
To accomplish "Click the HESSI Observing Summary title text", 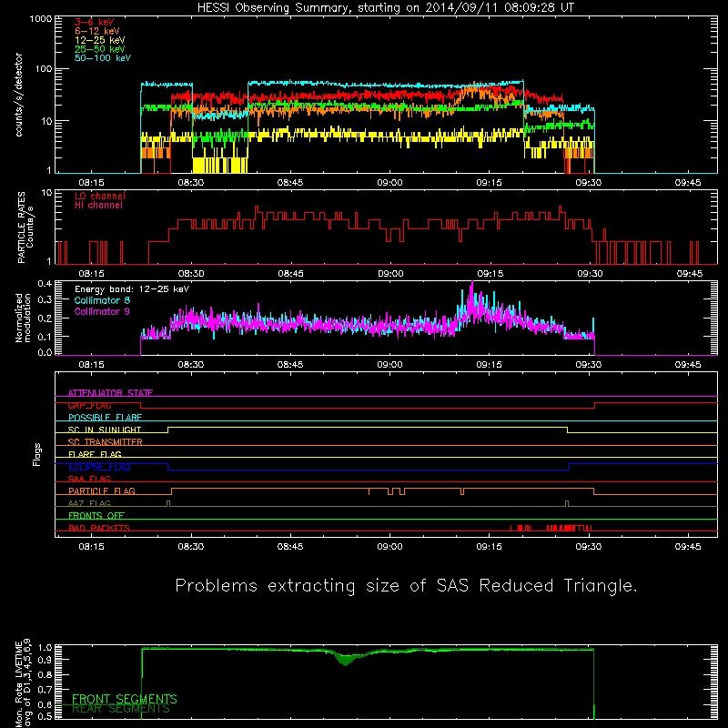I will (386, 8).
